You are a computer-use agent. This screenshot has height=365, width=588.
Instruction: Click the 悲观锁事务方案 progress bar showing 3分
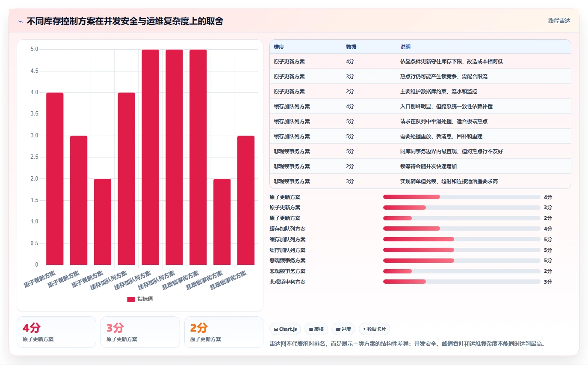click(x=462, y=282)
